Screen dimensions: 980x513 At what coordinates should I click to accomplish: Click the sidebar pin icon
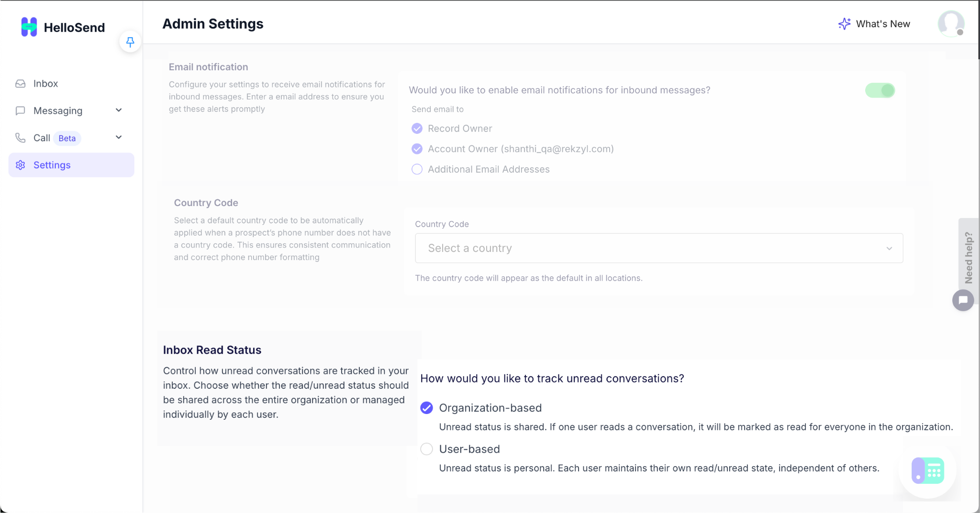pos(130,42)
